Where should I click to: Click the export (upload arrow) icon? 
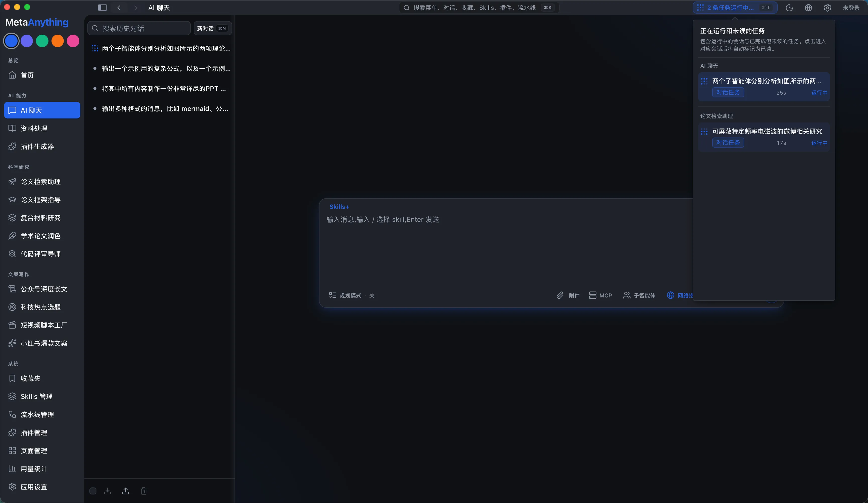pos(126,491)
